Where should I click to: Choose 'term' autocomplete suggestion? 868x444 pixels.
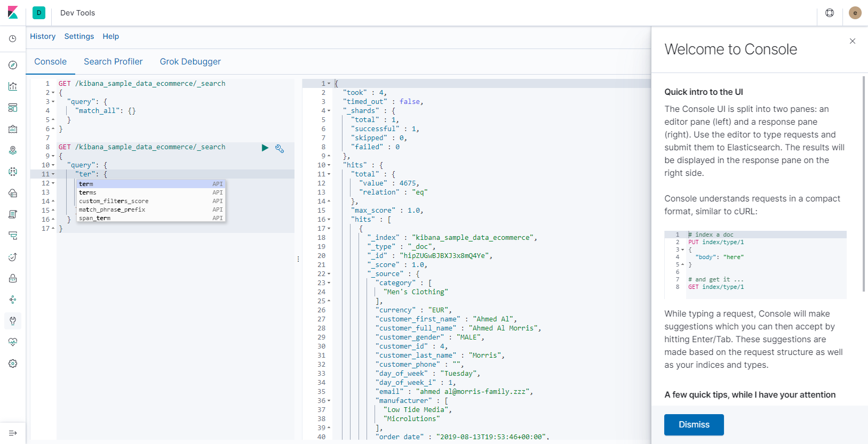151,184
